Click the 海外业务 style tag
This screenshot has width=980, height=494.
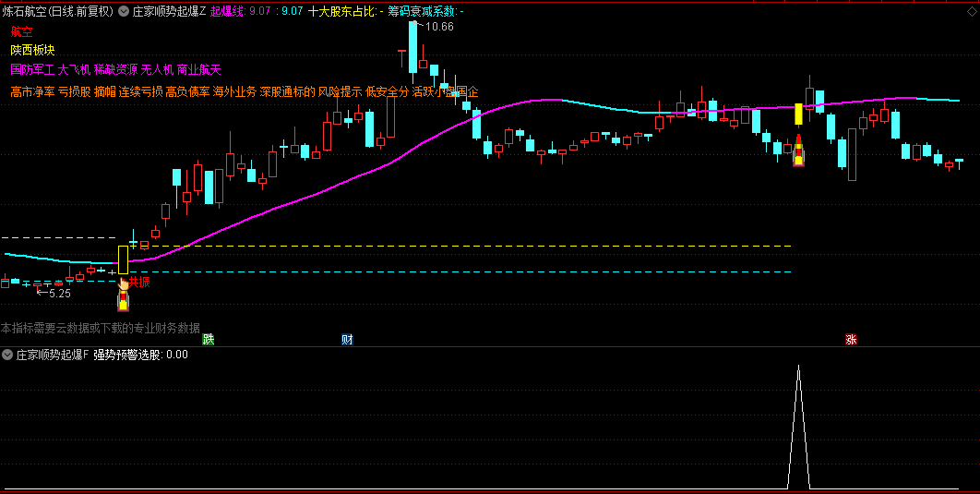point(234,92)
